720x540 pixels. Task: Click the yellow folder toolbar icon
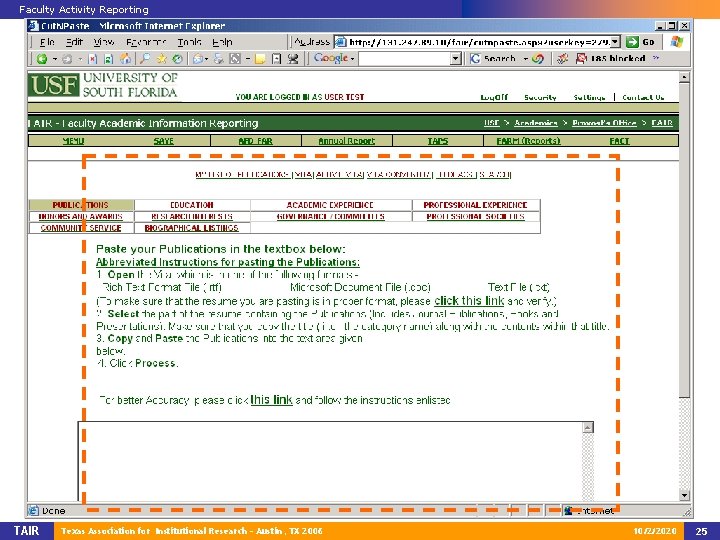click(x=260, y=59)
